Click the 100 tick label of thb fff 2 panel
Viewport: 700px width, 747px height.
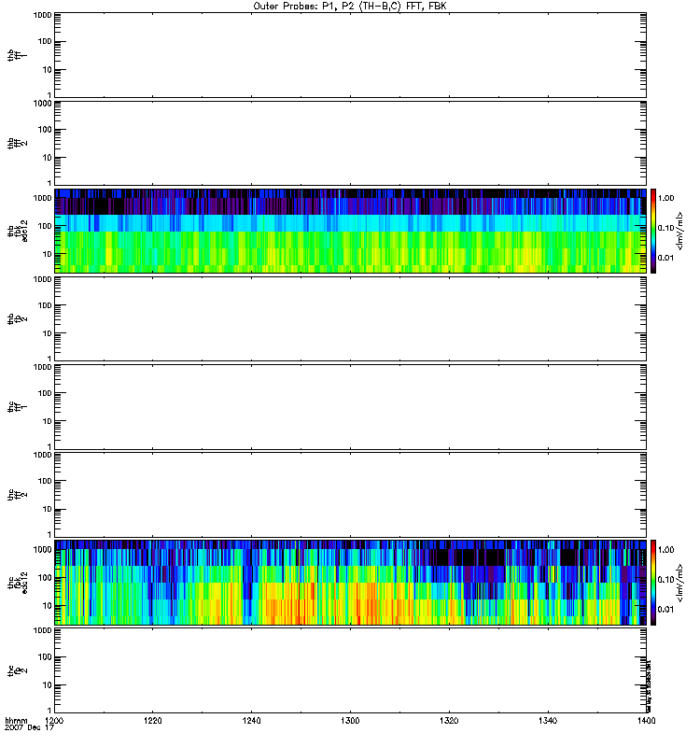coord(45,130)
